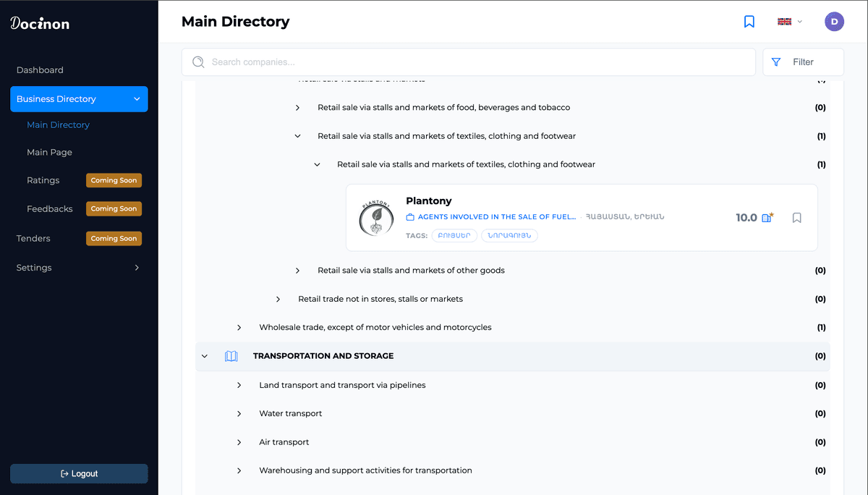Image resolution: width=868 pixels, height=495 pixels.
Task: Bookmark the Plantony company card
Action: (x=796, y=217)
